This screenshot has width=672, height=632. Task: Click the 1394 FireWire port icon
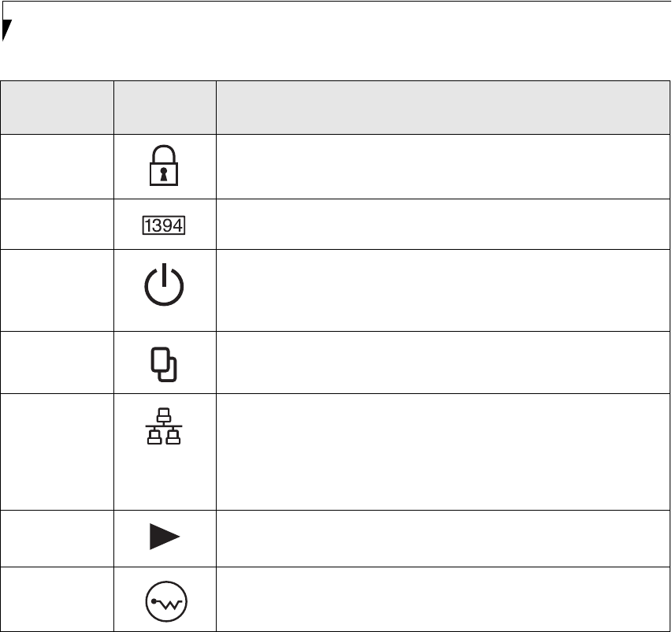165,225
